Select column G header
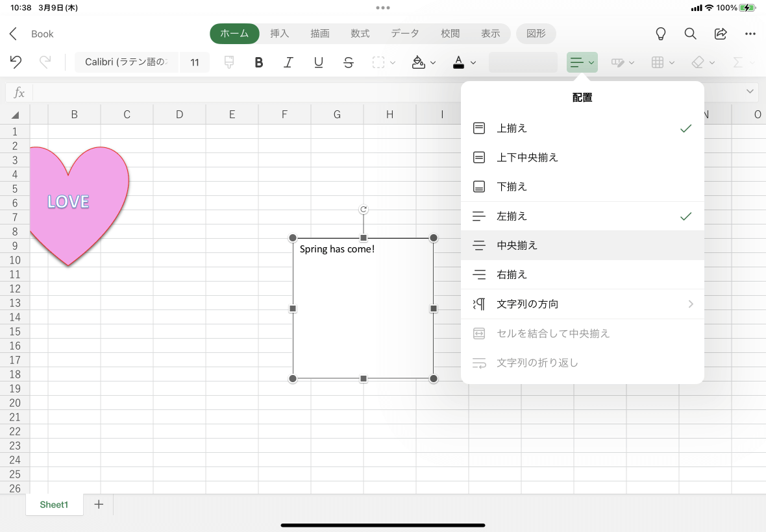The image size is (766, 532). click(x=337, y=115)
